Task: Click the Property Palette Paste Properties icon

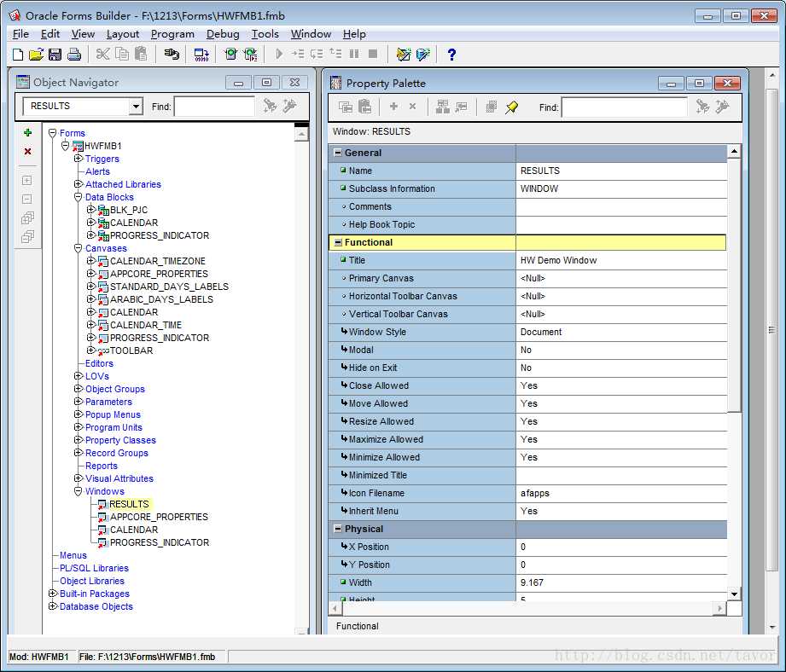Action: click(x=365, y=107)
